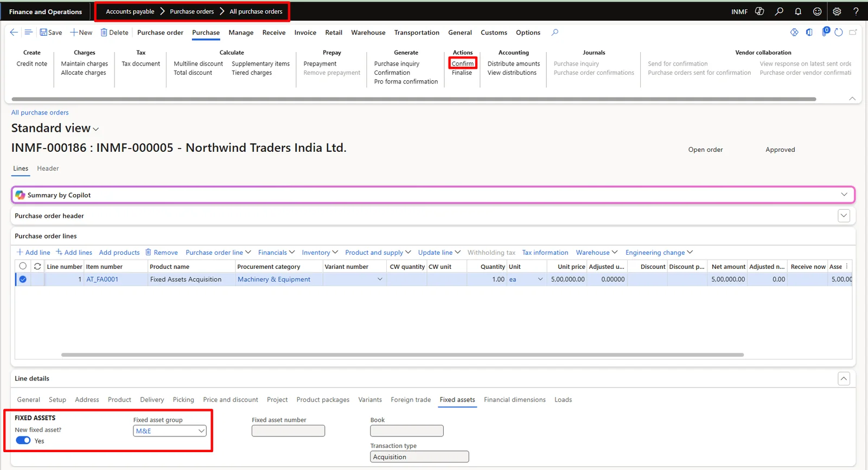The image size is (868, 470).
Task: Open page in new window icon
Action: 853,33
